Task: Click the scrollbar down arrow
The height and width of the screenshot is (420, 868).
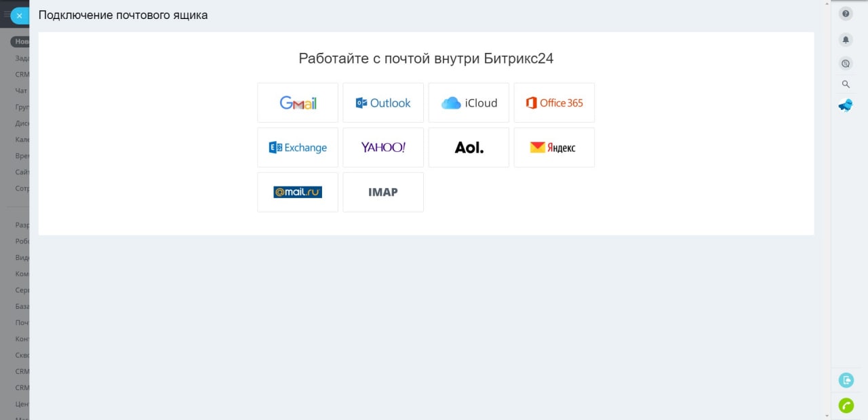Action: click(x=827, y=415)
